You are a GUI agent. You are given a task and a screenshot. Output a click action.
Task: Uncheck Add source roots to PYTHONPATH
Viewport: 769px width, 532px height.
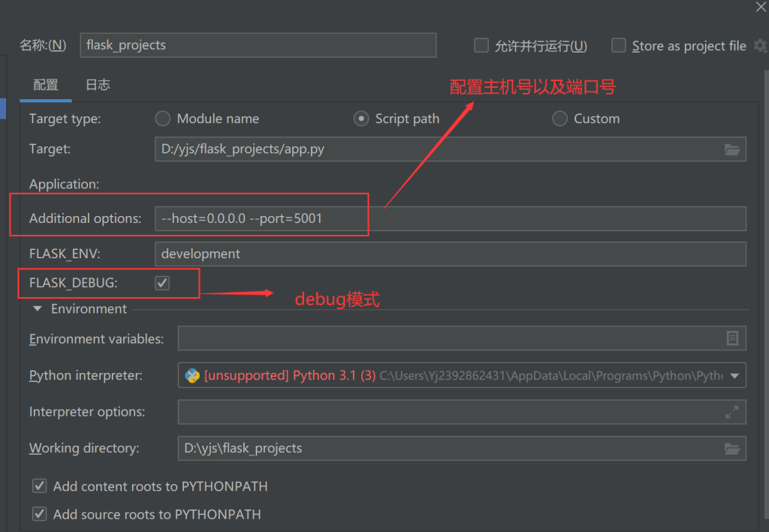40,514
